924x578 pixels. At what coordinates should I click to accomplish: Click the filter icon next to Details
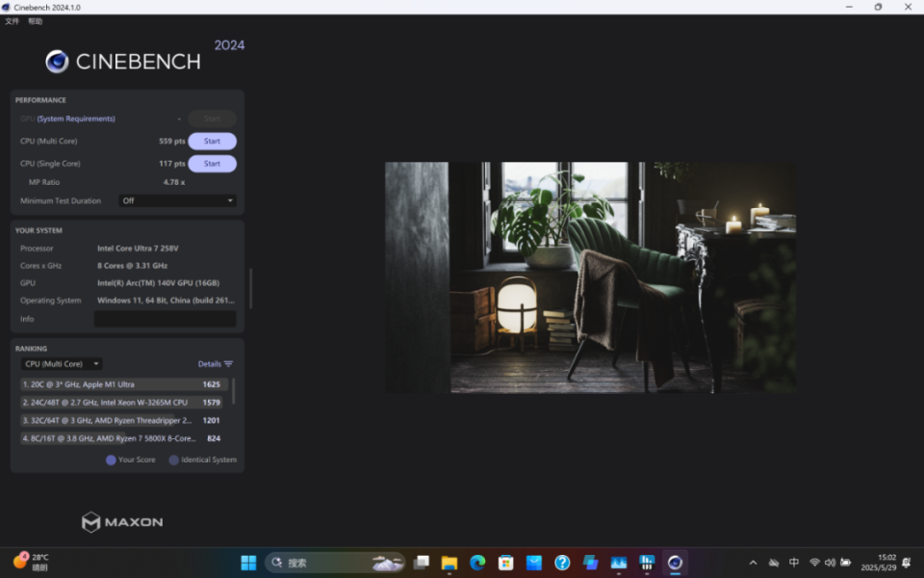click(229, 364)
